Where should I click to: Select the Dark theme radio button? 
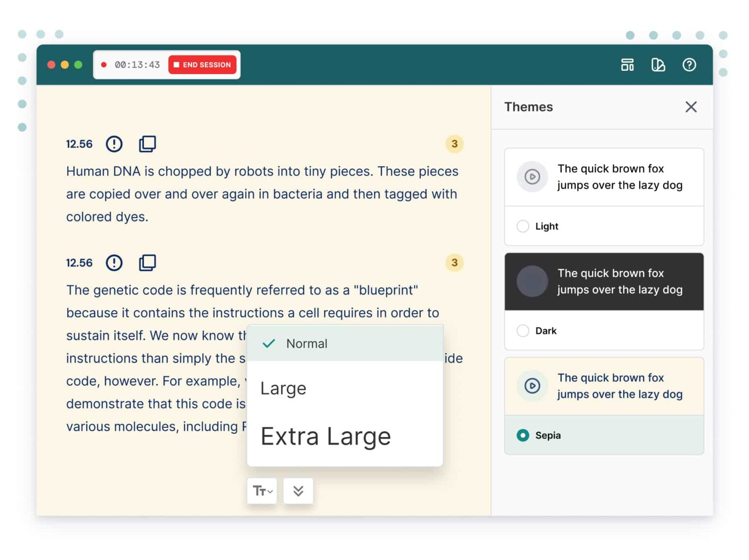pyautogui.click(x=523, y=331)
